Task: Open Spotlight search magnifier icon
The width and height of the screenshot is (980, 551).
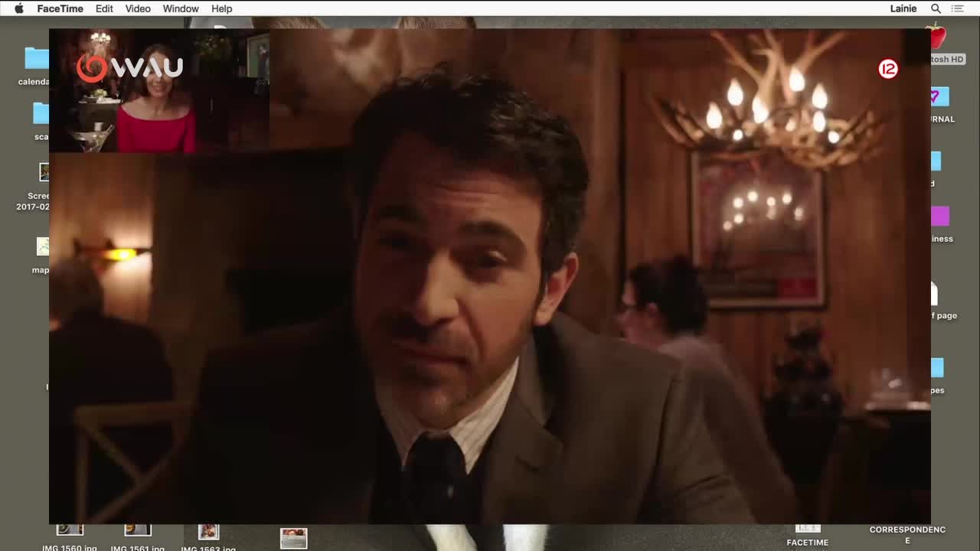Action: pos(936,8)
